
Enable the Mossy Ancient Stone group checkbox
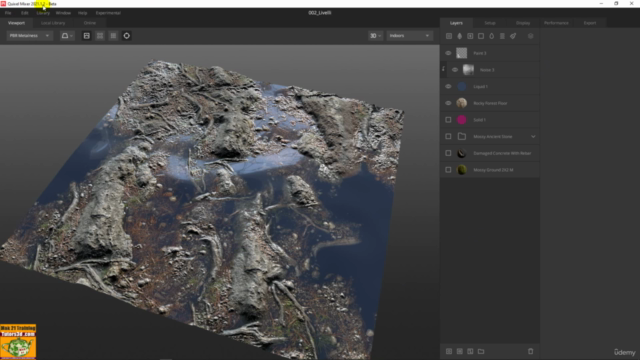tap(448, 136)
